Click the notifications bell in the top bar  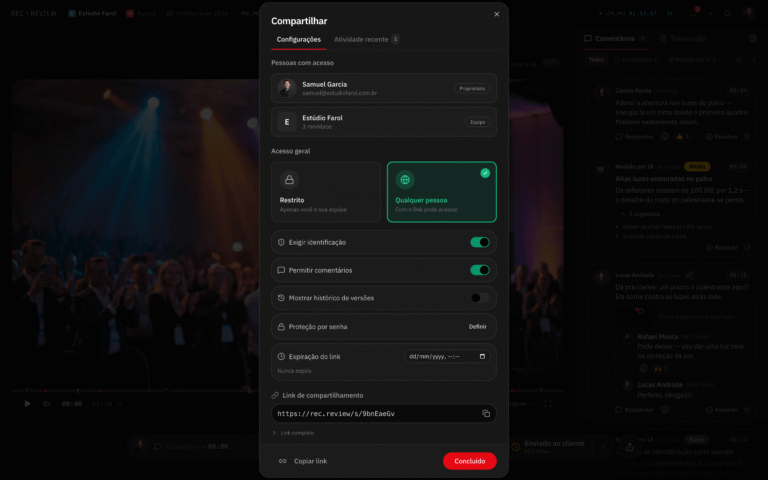tap(693, 13)
